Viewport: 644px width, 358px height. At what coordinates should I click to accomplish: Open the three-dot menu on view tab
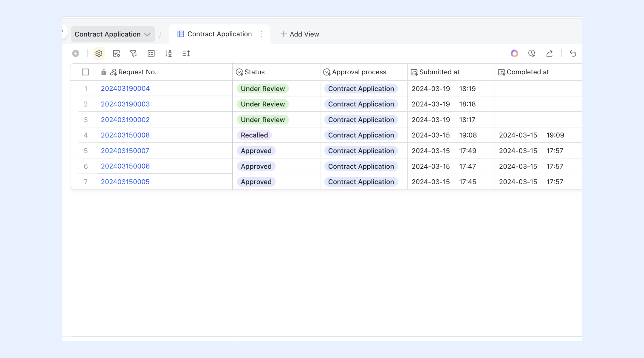pos(261,34)
